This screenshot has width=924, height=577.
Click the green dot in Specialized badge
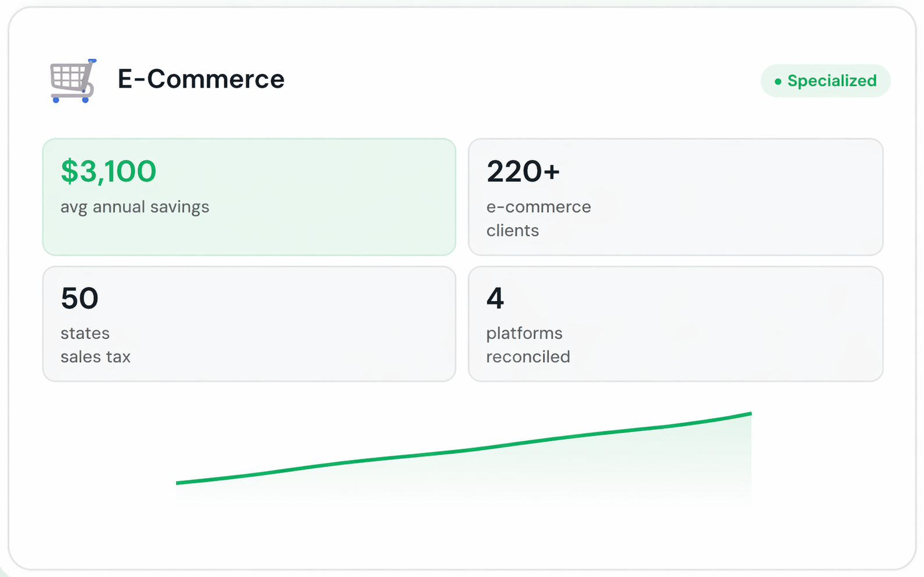tap(778, 82)
